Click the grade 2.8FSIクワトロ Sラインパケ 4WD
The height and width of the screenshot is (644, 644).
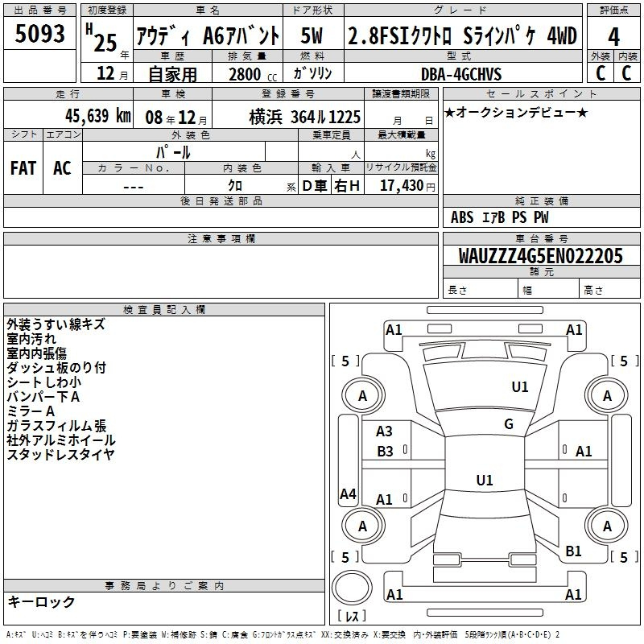coord(462,35)
